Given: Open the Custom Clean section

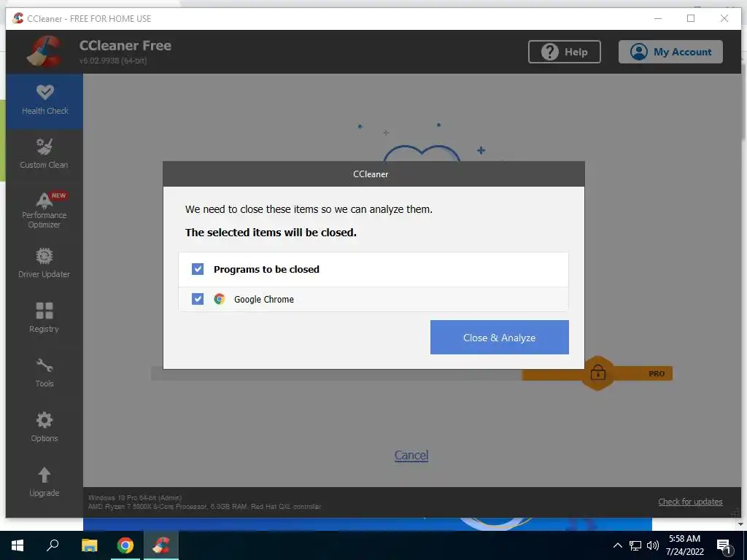Looking at the screenshot, I should click(x=44, y=153).
